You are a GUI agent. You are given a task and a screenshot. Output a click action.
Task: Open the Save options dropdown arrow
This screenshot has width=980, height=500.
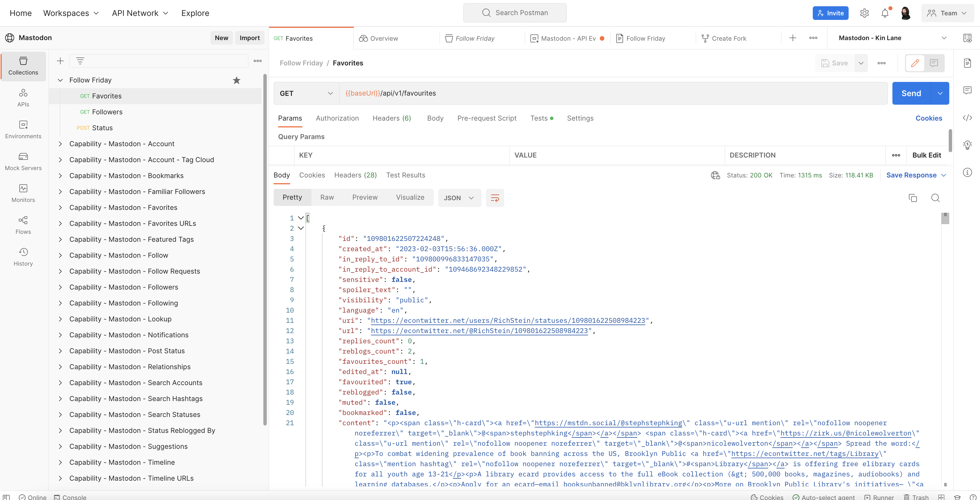861,63
